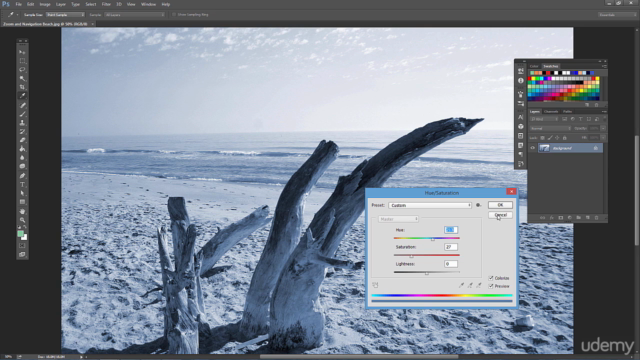The image size is (640, 360).
Task: Open the Master channel dropdown
Action: tap(398, 219)
